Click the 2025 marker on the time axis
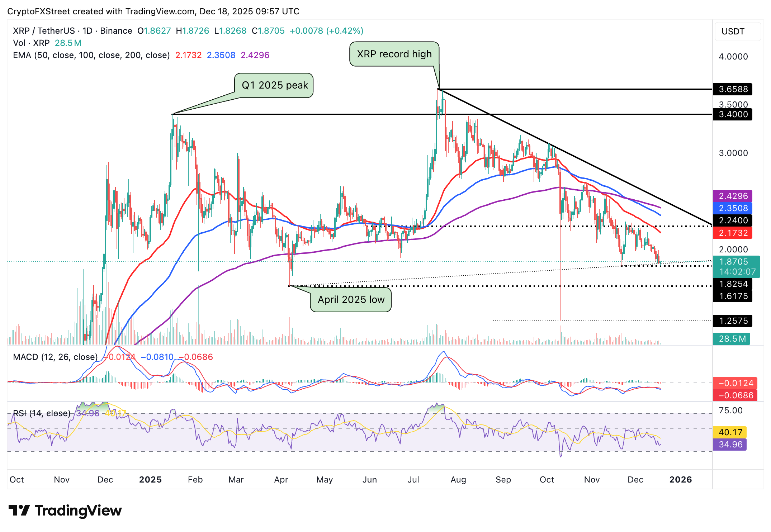This screenshot has height=532, width=771. [151, 479]
